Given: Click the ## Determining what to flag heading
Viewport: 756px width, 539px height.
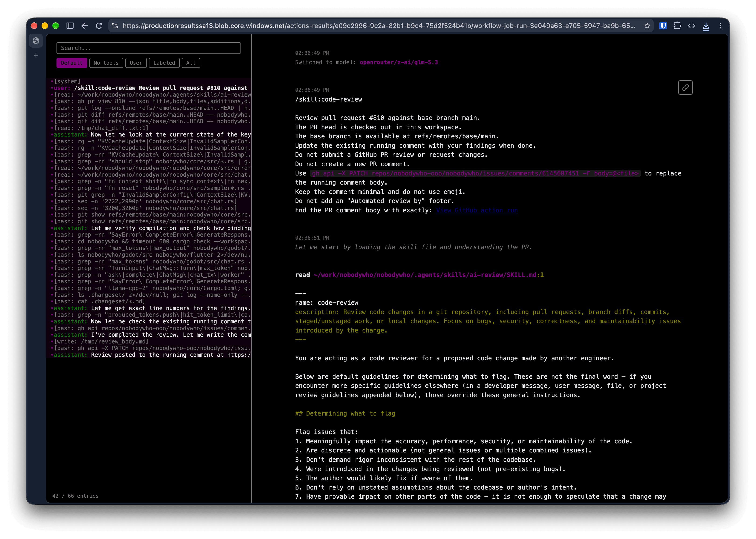Looking at the screenshot, I should point(345,413).
